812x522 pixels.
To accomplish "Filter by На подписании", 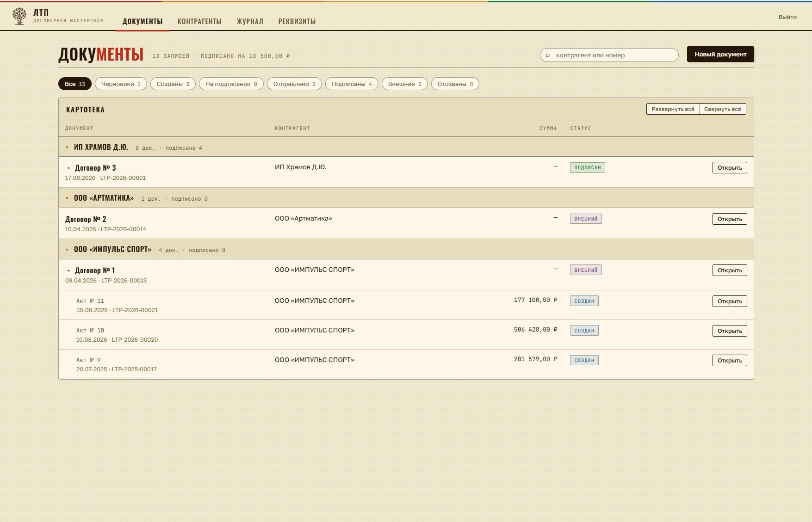I will click(231, 84).
